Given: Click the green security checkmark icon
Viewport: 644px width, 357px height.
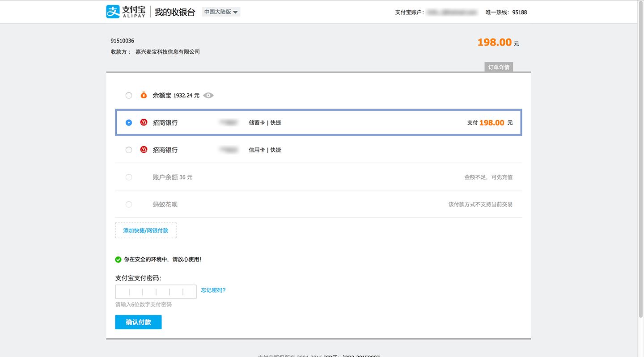Looking at the screenshot, I should point(118,259).
